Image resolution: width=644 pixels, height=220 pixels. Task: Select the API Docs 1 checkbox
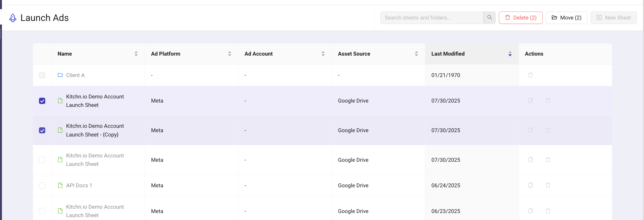pyautogui.click(x=42, y=186)
